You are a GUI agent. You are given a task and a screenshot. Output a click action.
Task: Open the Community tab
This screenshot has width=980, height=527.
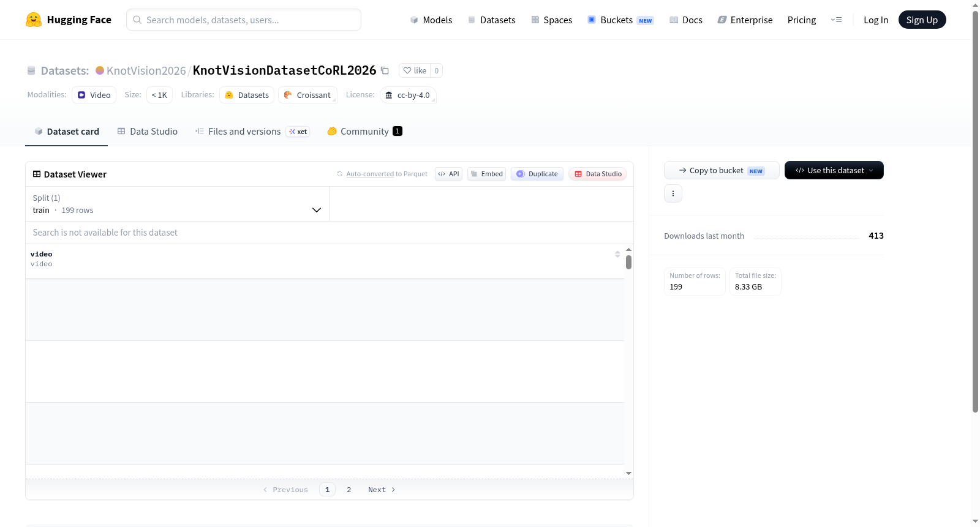365,131
